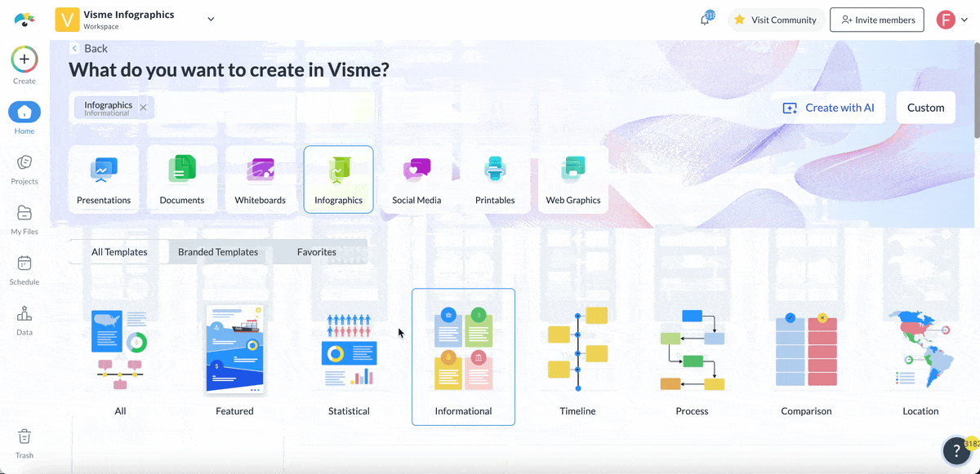Open the Data section icon
Image resolution: width=980 pixels, height=474 pixels.
tap(24, 314)
